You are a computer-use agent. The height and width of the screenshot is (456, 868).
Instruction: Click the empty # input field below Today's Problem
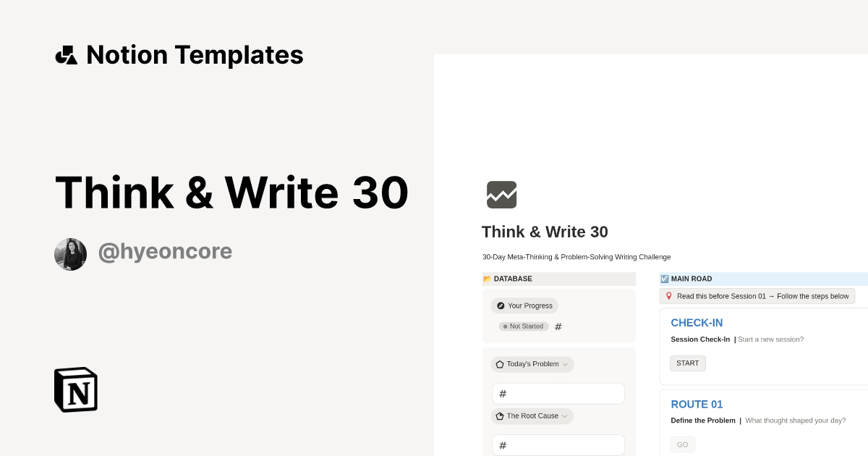558,393
